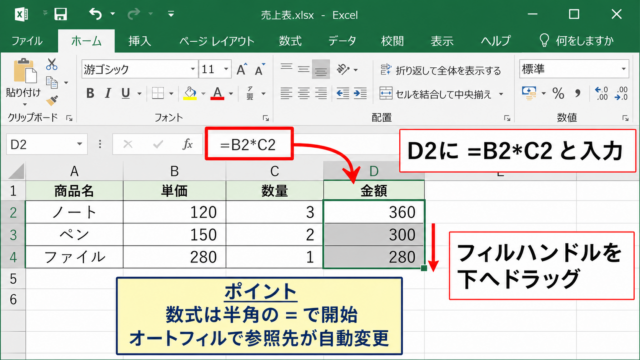The width and height of the screenshot is (640, 360).
Task: Apply comma style formatting
Action: tap(578, 93)
